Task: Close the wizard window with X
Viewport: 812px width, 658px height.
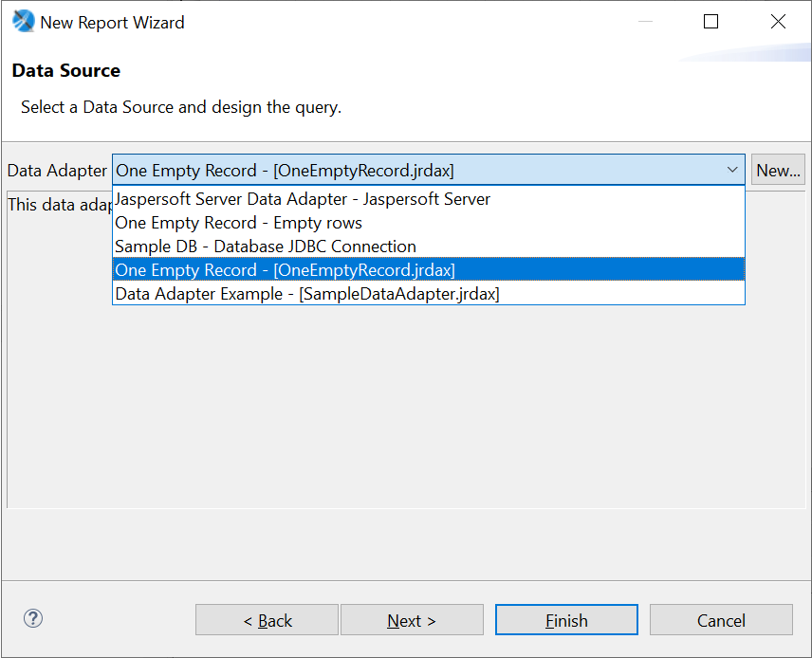Action: click(778, 21)
